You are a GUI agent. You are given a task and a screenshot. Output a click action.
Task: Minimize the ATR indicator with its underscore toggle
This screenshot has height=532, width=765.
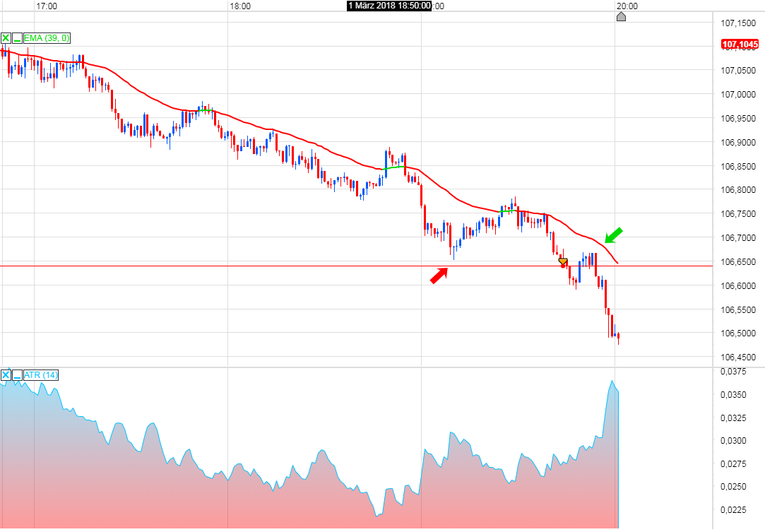click(x=17, y=375)
